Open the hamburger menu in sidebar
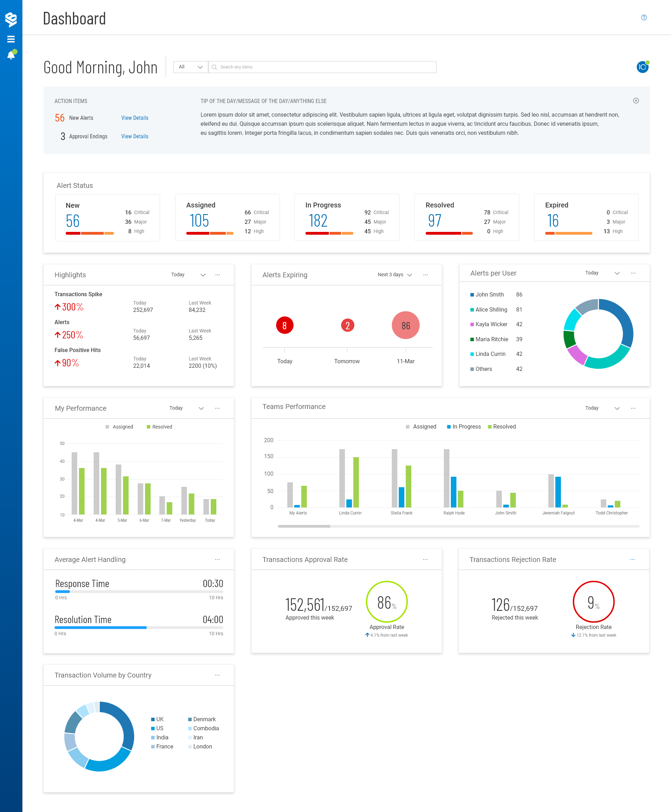 [11, 39]
